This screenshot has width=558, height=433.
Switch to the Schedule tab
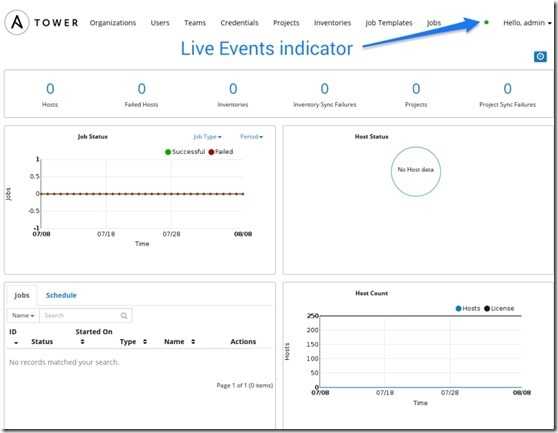[61, 295]
